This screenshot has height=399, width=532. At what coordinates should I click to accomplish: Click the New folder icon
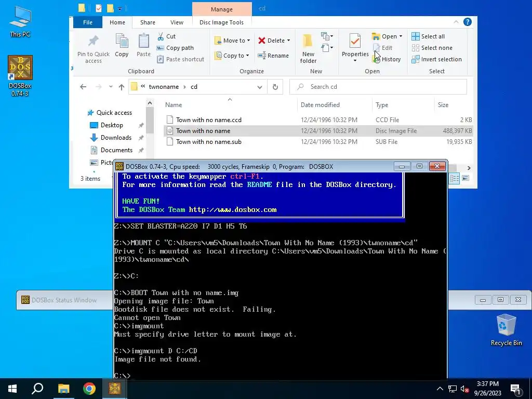(x=308, y=41)
